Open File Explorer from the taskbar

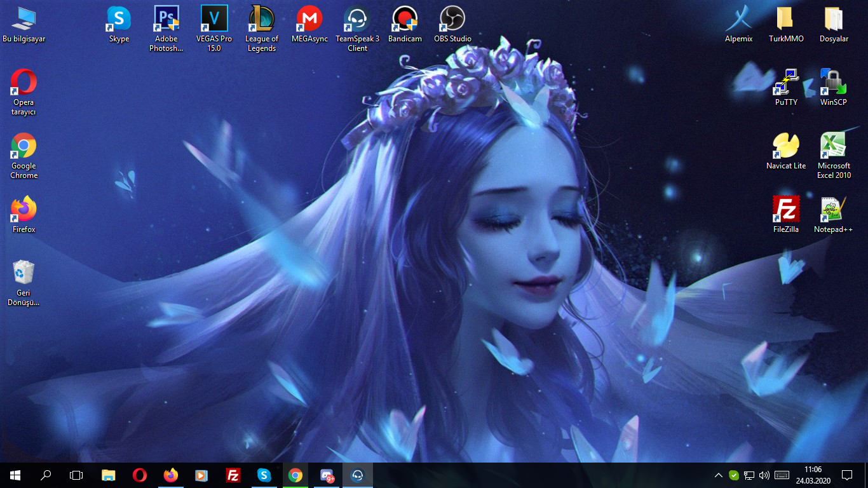109,475
